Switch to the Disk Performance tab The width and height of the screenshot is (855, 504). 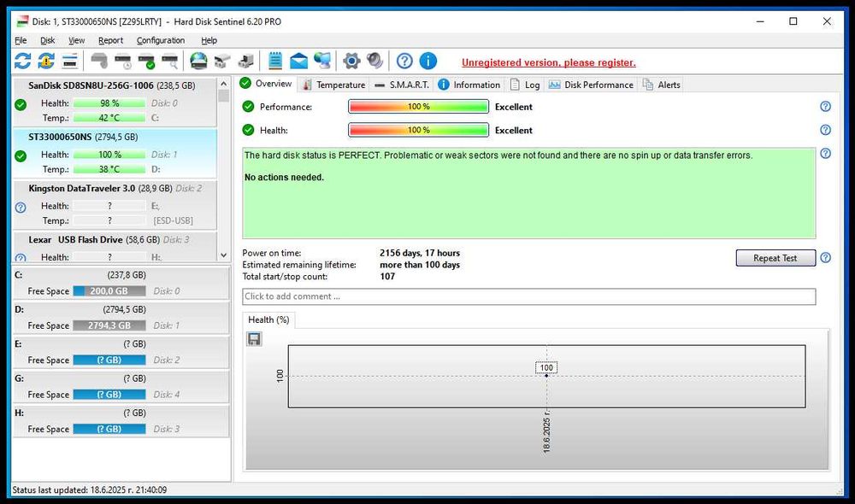[591, 85]
